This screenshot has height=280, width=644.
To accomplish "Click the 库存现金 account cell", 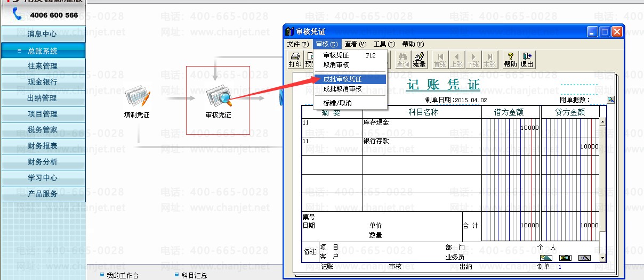I will click(x=422, y=128).
